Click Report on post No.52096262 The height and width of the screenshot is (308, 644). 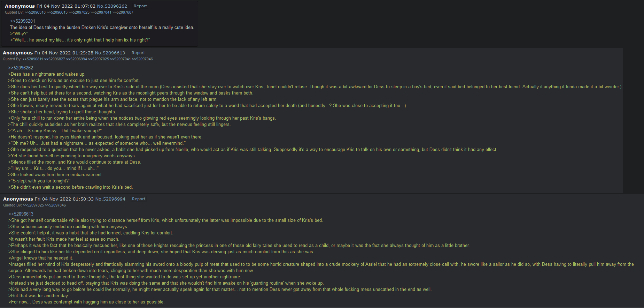tap(140, 6)
